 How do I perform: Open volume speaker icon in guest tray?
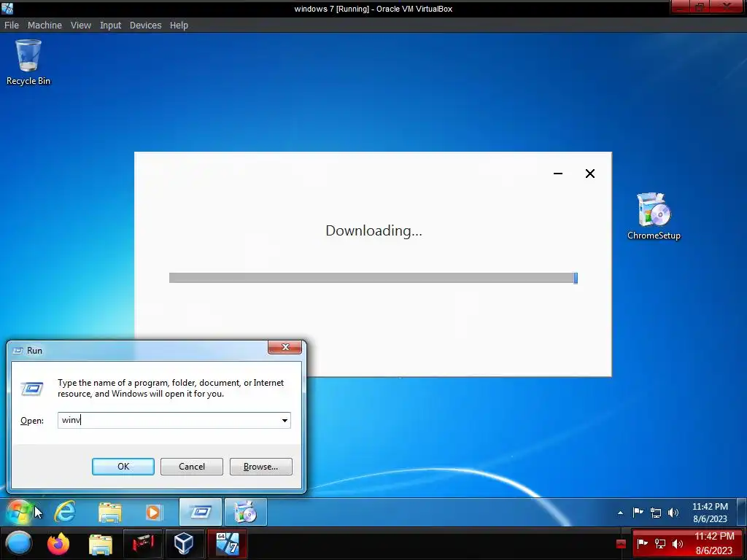tap(673, 513)
